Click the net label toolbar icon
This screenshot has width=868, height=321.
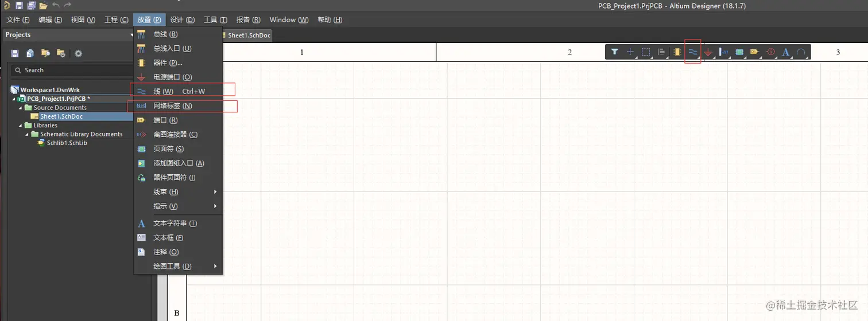click(x=724, y=52)
